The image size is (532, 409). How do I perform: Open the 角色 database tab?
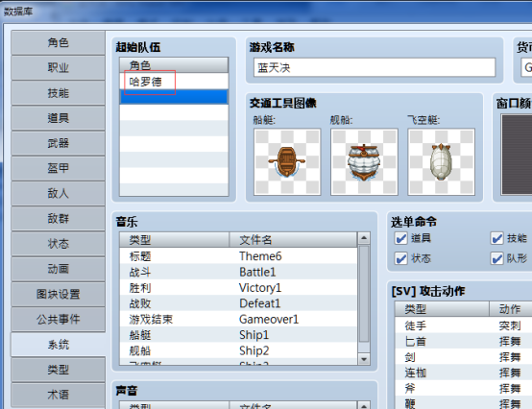coord(58,43)
